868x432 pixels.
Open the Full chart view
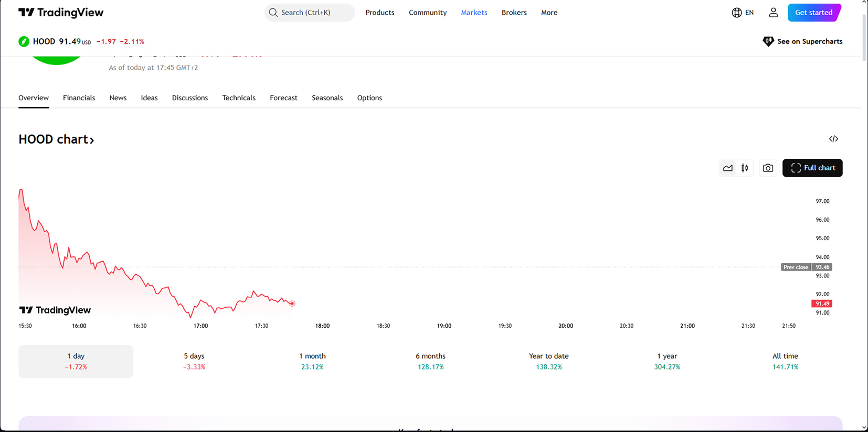tap(812, 168)
